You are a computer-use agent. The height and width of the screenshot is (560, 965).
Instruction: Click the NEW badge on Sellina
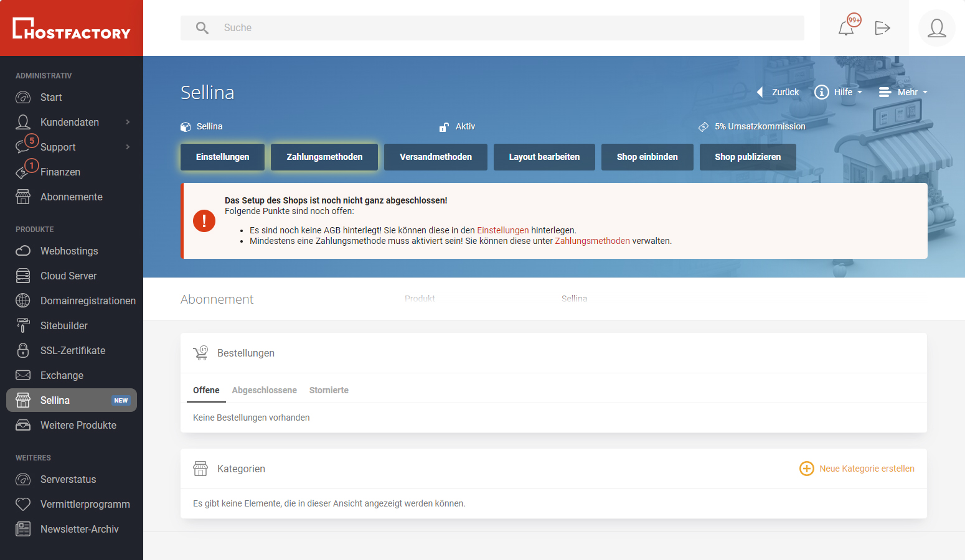pos(121,401)
